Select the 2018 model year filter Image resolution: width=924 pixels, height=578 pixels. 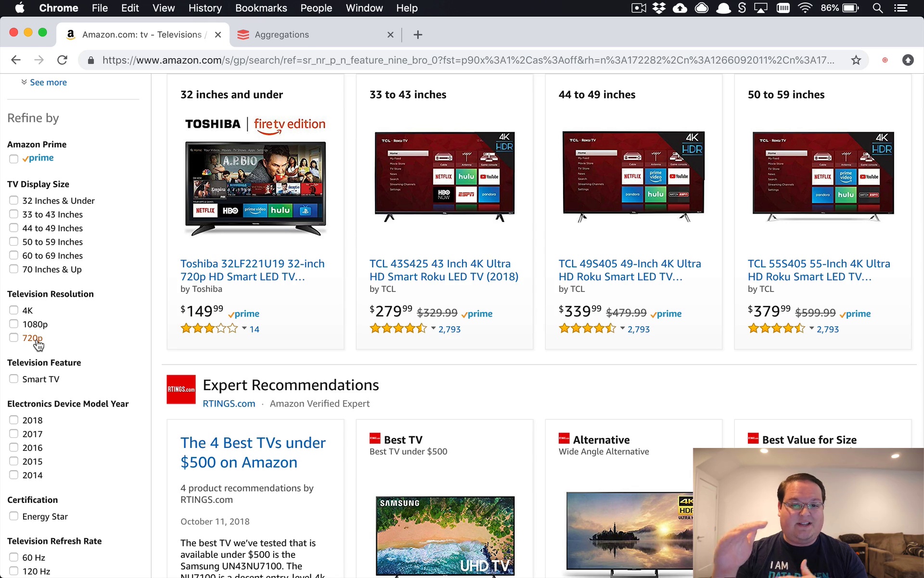(13, 420)
